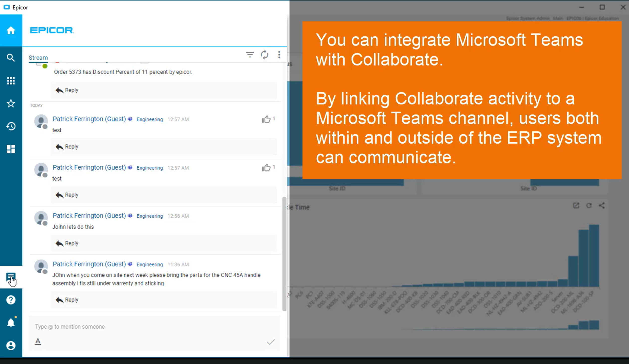Open the Engineering group on 11:36 AM message

[150, 265]
